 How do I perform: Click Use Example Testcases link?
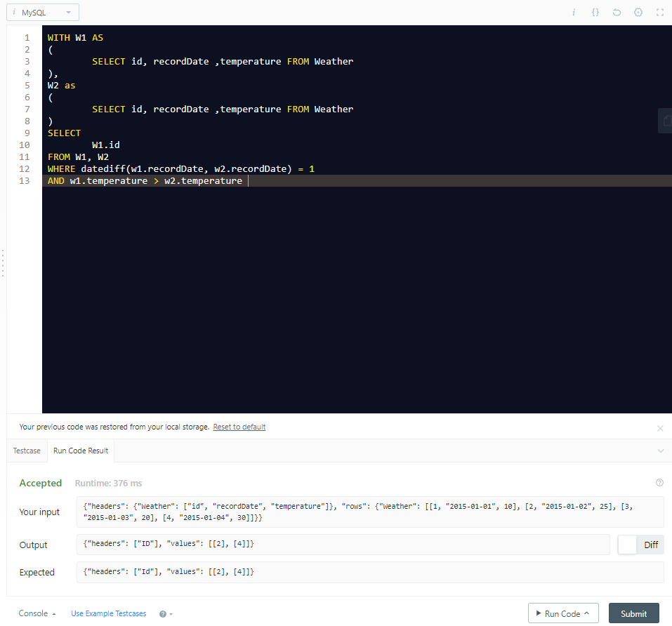pos(108,613)
